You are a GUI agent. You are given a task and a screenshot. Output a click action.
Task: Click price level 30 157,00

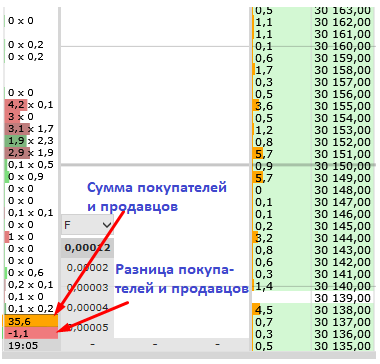[342, 82]
